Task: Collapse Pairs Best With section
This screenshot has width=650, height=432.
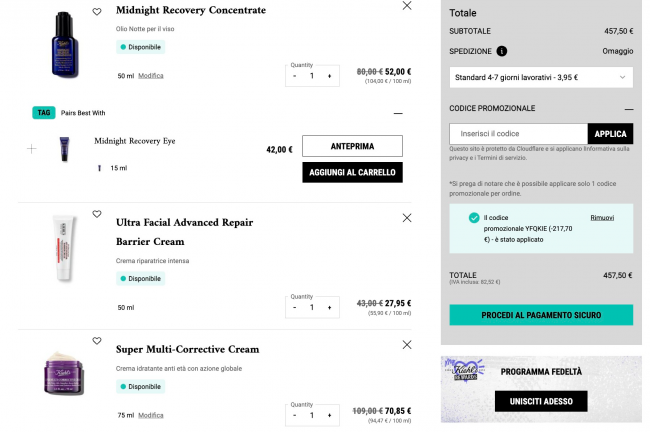Action: pos(398,113)
